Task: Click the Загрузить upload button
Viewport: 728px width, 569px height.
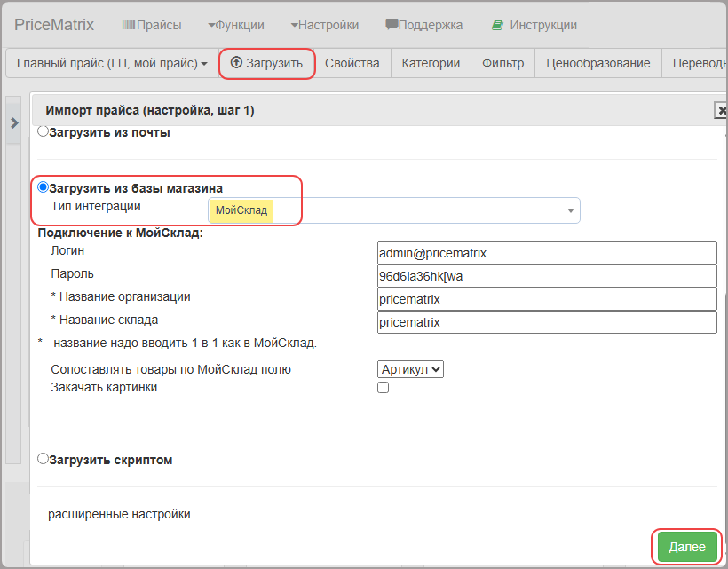Action: pyautogui.click(x=267, y=63)
